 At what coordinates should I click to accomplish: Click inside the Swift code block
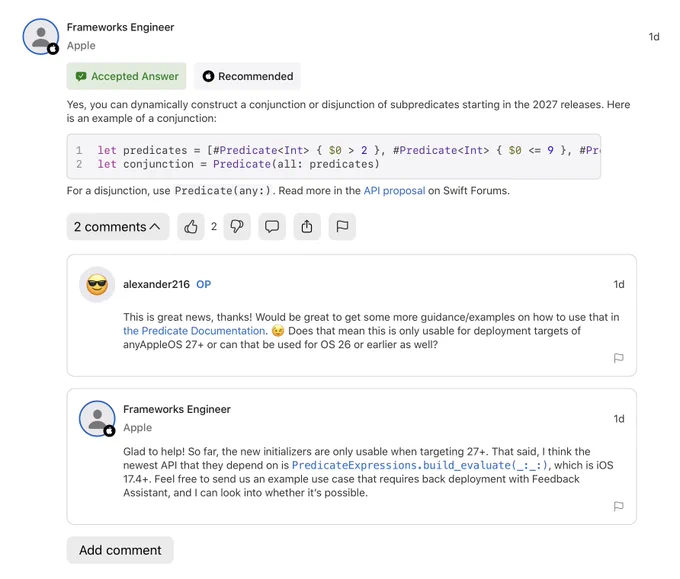[x=333, y=157]
